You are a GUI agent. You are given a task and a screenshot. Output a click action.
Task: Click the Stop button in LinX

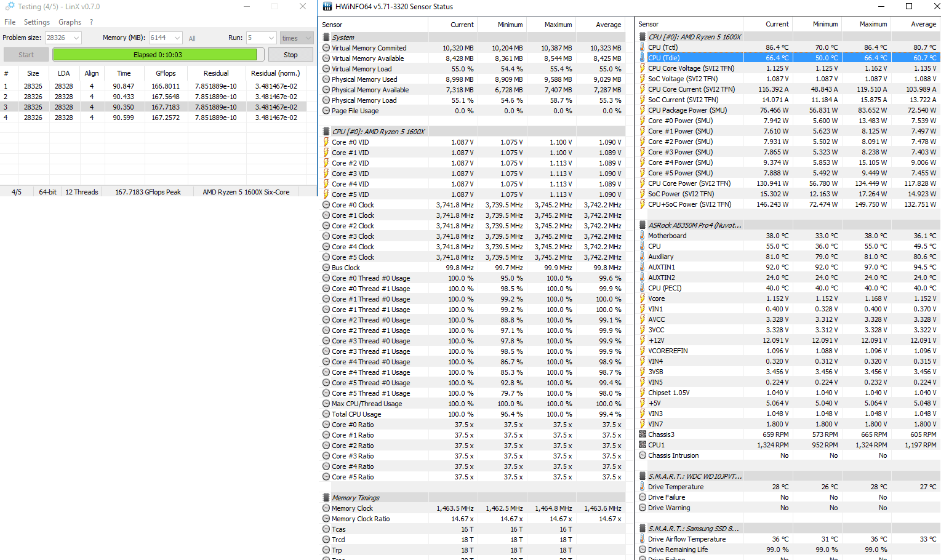[x=290, y=55]
